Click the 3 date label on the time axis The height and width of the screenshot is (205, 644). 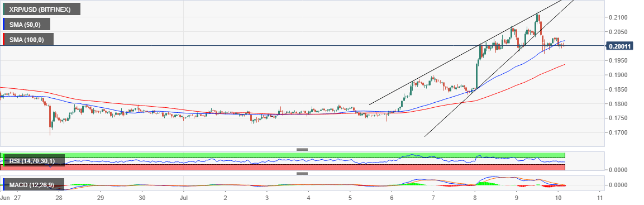click(x=267, y=198)
